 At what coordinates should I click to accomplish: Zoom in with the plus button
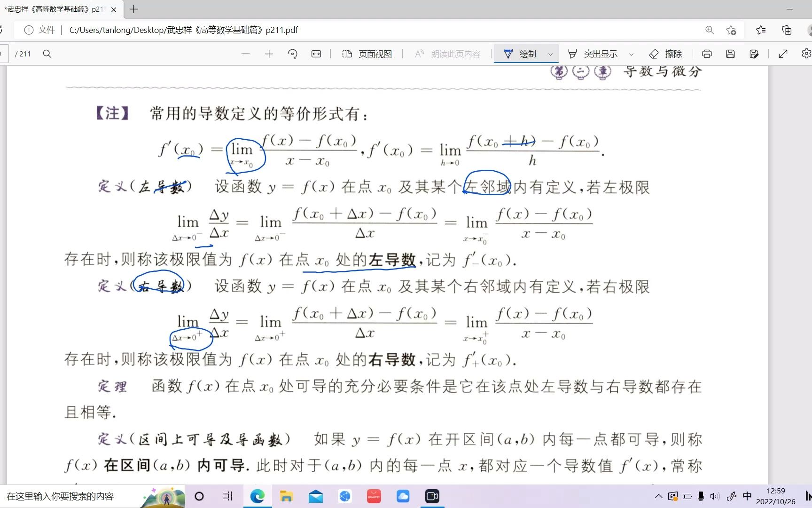pos(269,54)
